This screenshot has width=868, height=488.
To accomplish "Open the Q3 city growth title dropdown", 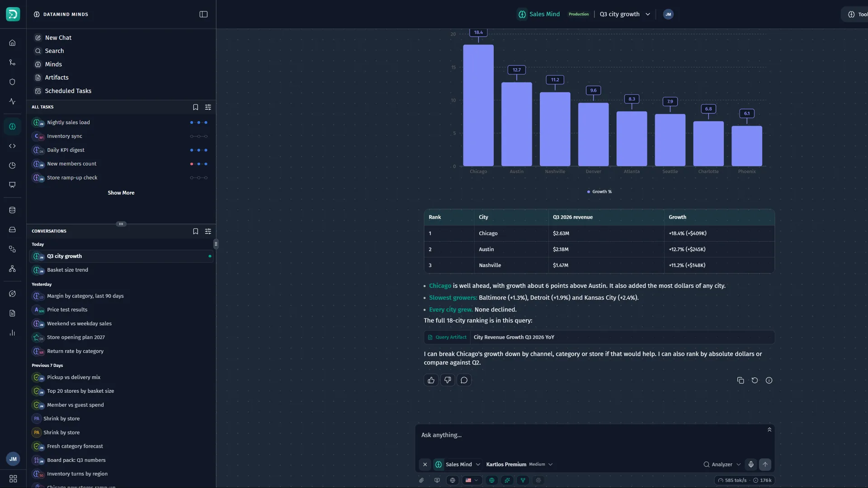I will tap(625, 14).
